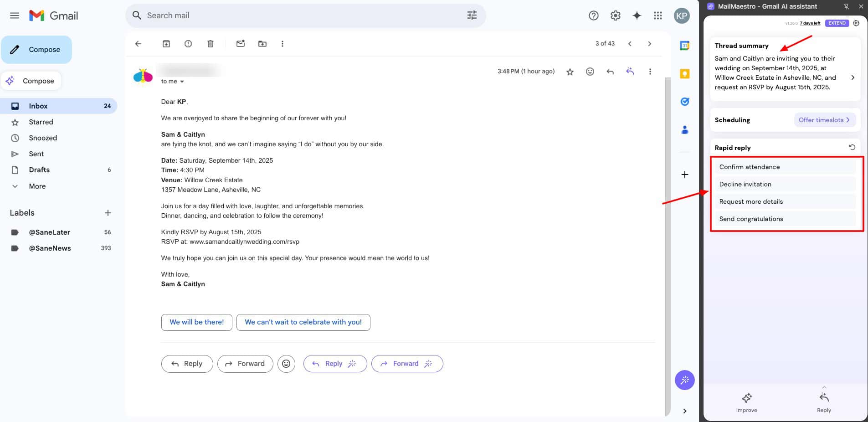Regenerate the Rapid reply suggestions
868x422 pixels.
pos(852,147)
